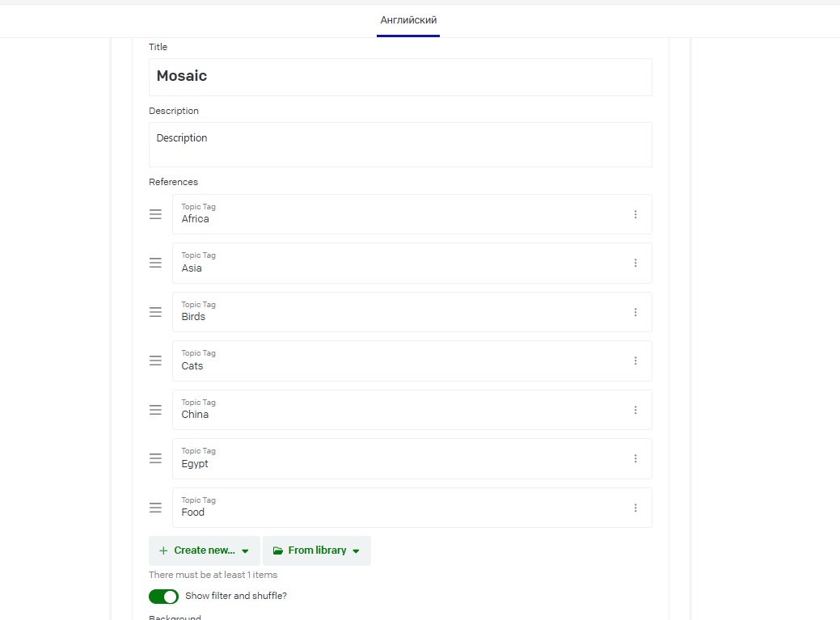Image resolution: width=840 pixels, height=620 pixels.
Task: Open the three-dot menu for Birds tag
Action: click(635, 312)
